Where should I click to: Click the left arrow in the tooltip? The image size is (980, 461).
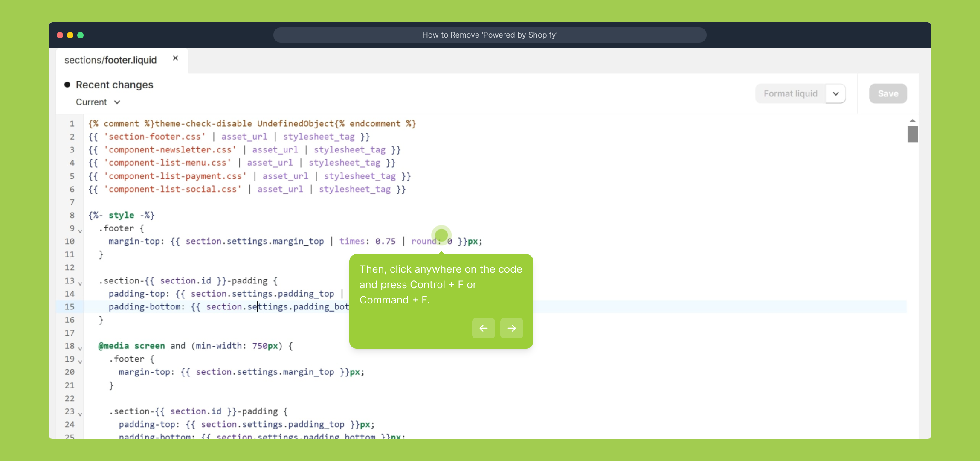point(483,328)
